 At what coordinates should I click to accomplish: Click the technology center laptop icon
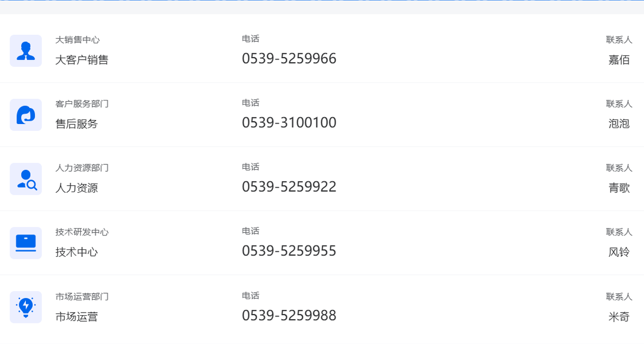(x=26, y=243)
